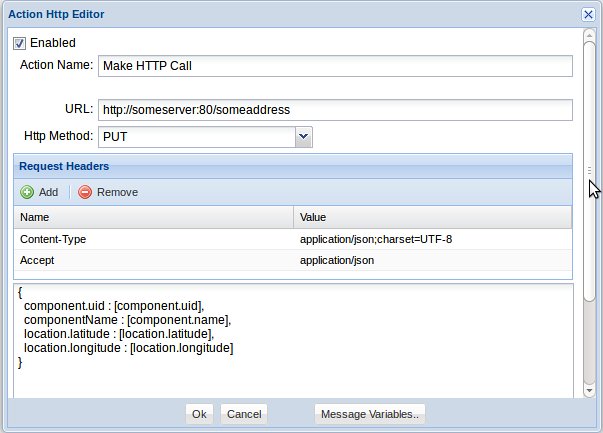Click the green Add header icon
Screen dimensions: 603x433
pyautogui.click(x=27, y=192)
